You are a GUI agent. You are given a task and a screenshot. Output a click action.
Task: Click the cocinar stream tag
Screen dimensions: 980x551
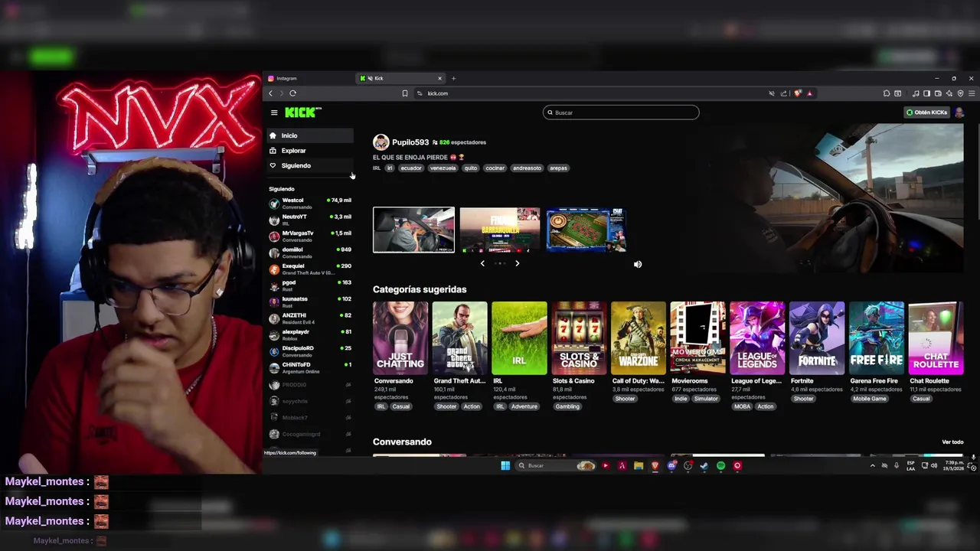(495, 168)
